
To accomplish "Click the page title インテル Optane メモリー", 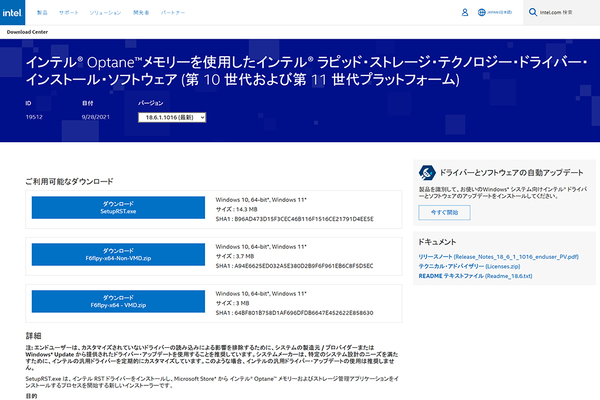I will tap(306, 71).
